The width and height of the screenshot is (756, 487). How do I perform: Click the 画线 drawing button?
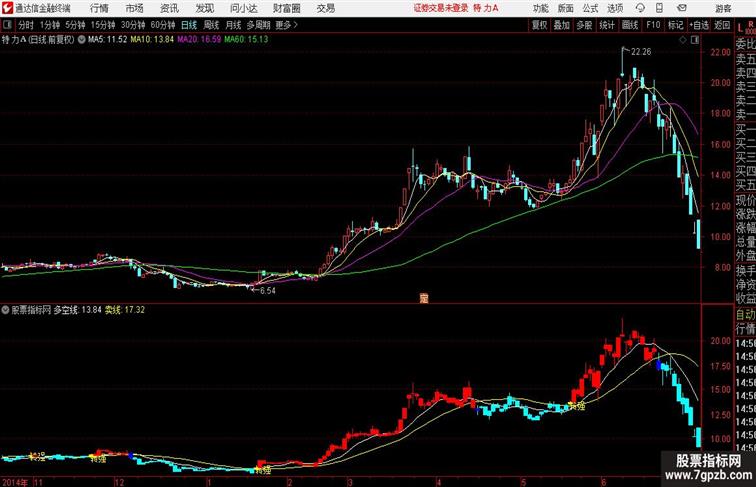(630, 25)
